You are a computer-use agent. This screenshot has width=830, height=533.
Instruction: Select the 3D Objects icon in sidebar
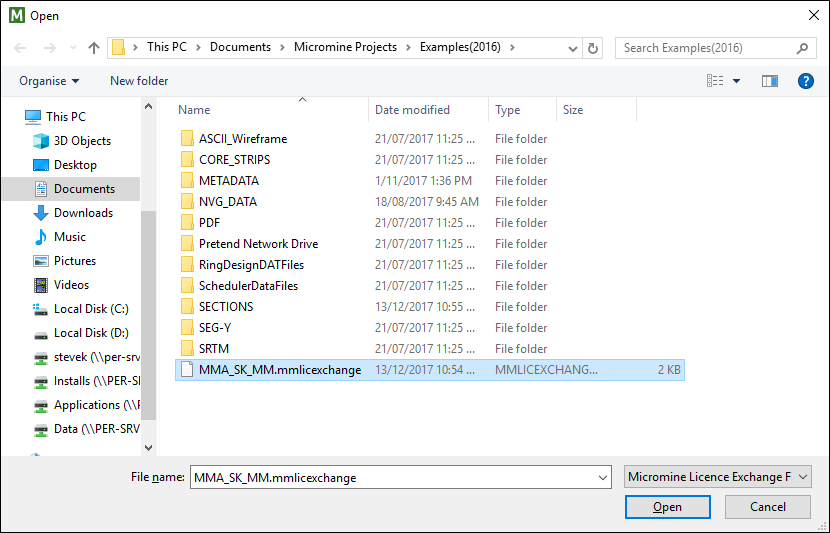(x=41, y=141)
